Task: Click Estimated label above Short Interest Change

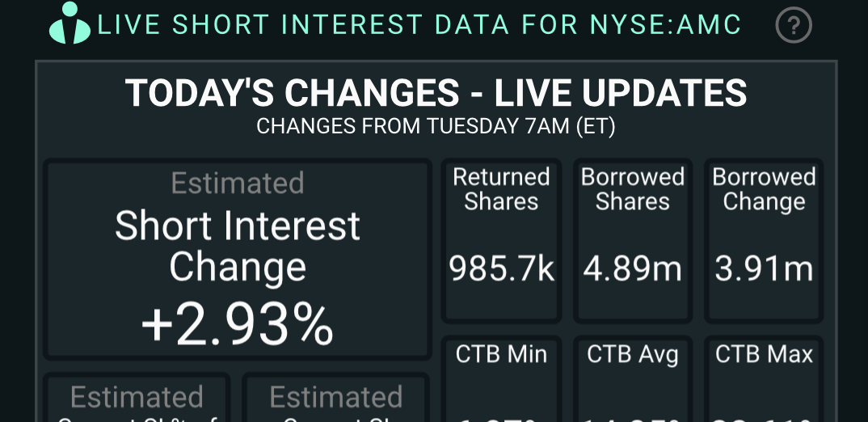Action: pyautogui.click(x=238, y=183)
